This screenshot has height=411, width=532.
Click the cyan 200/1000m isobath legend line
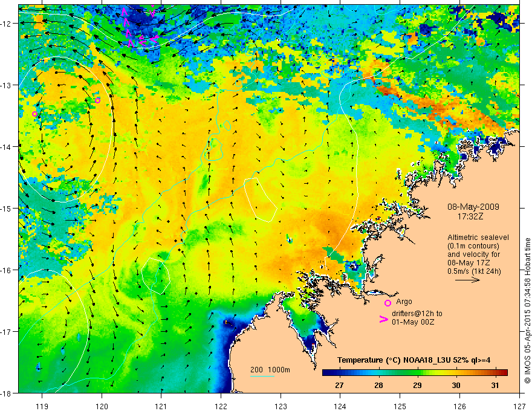click(262, 376)
